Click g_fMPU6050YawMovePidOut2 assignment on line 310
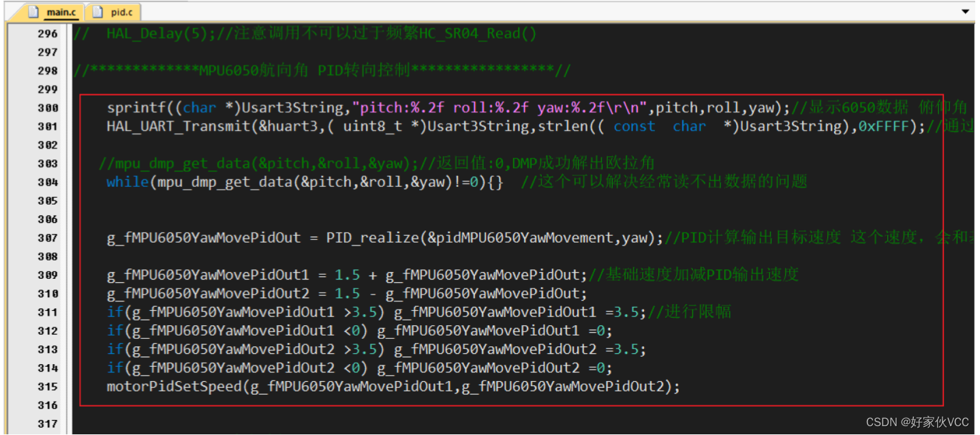Screen dimensions: 980x435 click(x=347, y=293)
